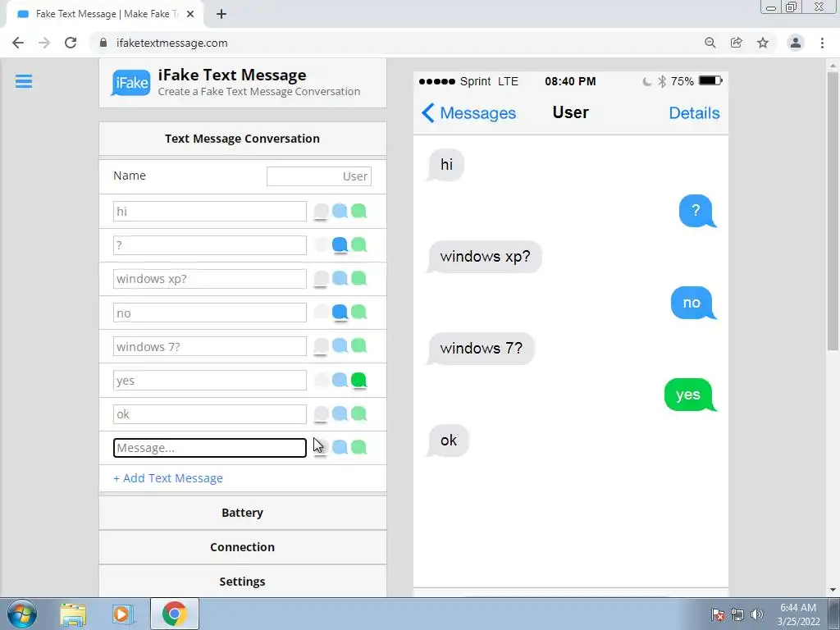
Task: Click the share page icon
Action: point(736,43)
